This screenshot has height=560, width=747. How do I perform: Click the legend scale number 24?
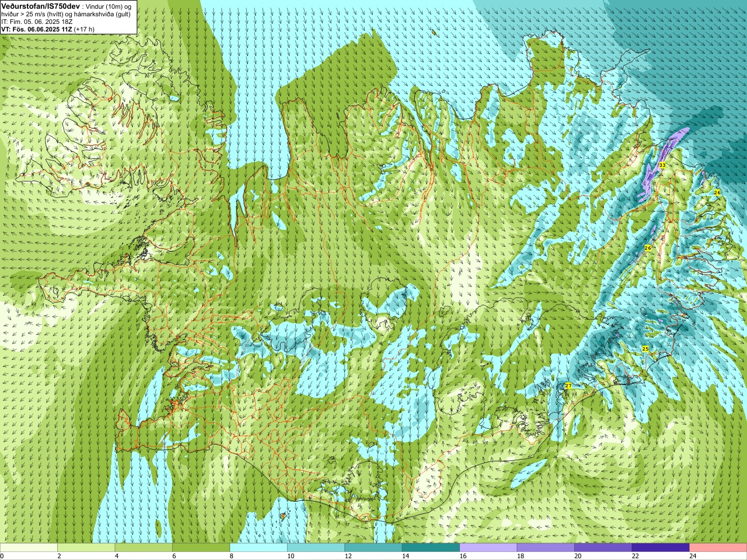pyautogui.click(x=693, y=556)
